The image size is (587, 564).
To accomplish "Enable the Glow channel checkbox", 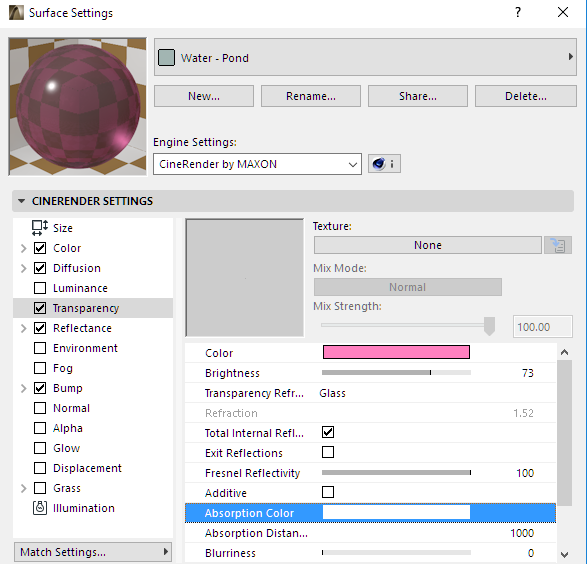I will coord(40,448).
